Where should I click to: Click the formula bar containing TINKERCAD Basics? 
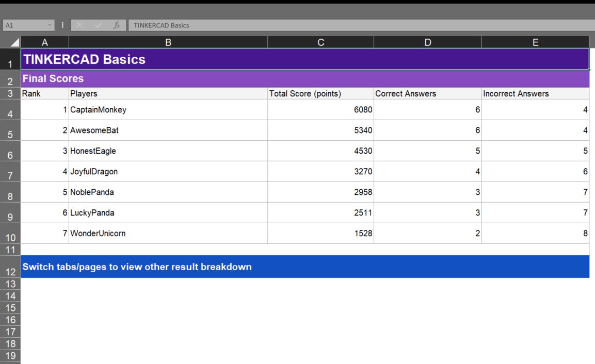click(x=361, y=25)
